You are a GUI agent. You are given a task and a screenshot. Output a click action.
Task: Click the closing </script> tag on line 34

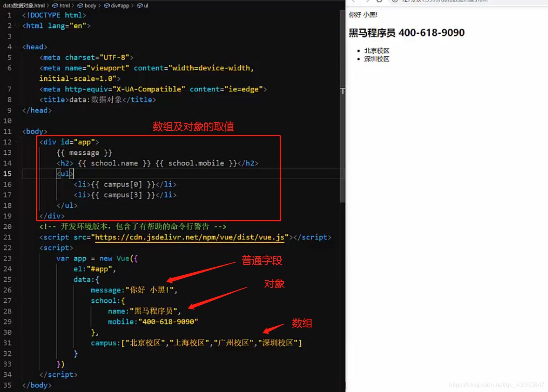pos(58,375)
